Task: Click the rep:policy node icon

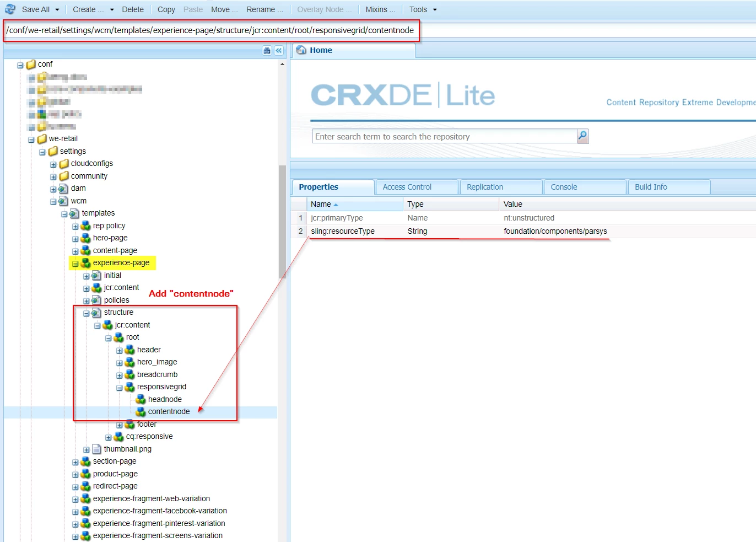Action: pos(86,226)
